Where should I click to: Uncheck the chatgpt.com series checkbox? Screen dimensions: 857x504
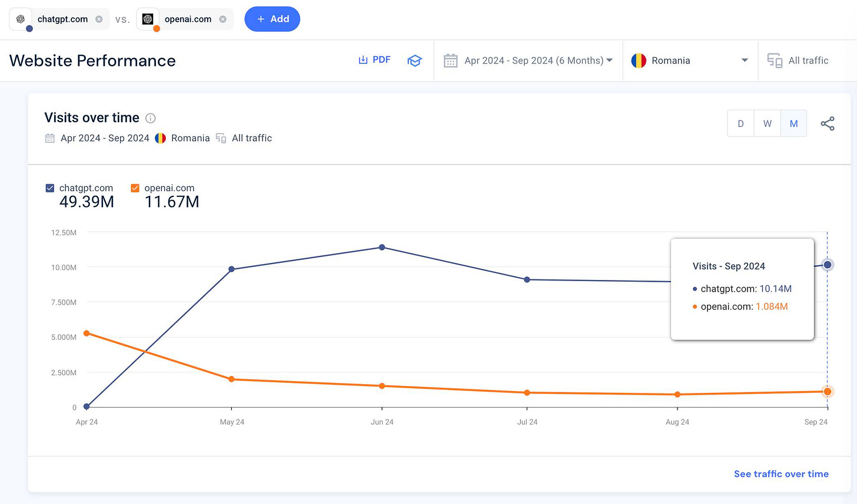(x=50, y=188)
